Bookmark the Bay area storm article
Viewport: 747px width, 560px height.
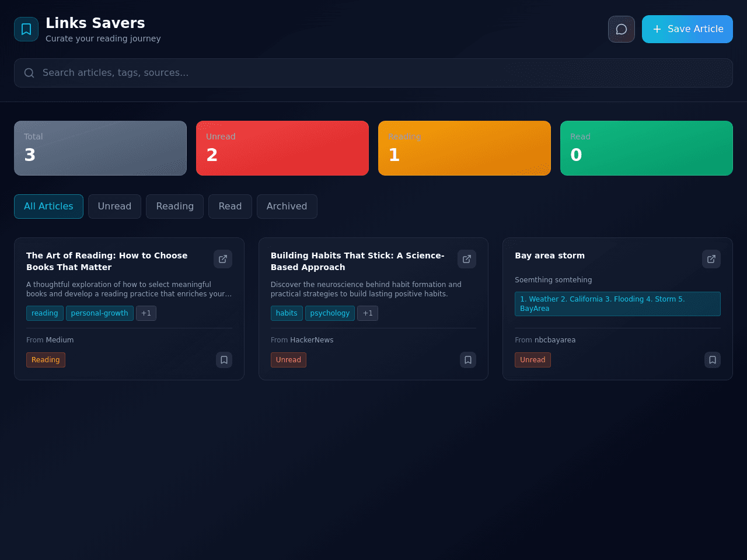713,360
